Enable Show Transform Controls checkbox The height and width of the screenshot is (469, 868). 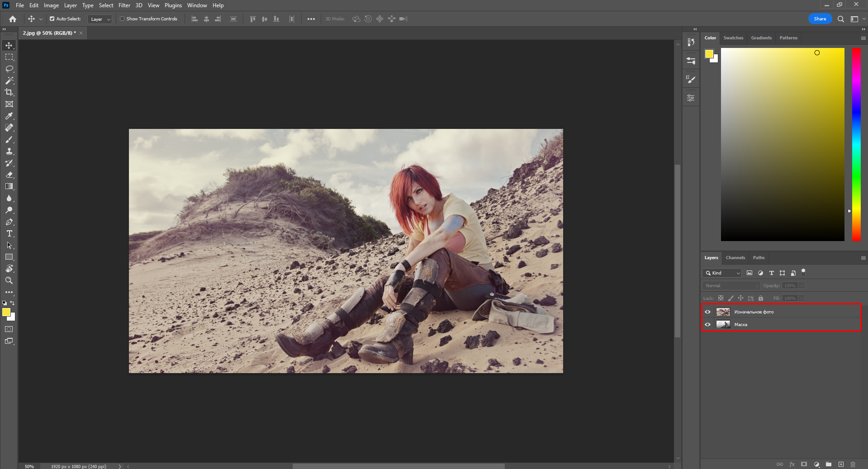[122, 19]
